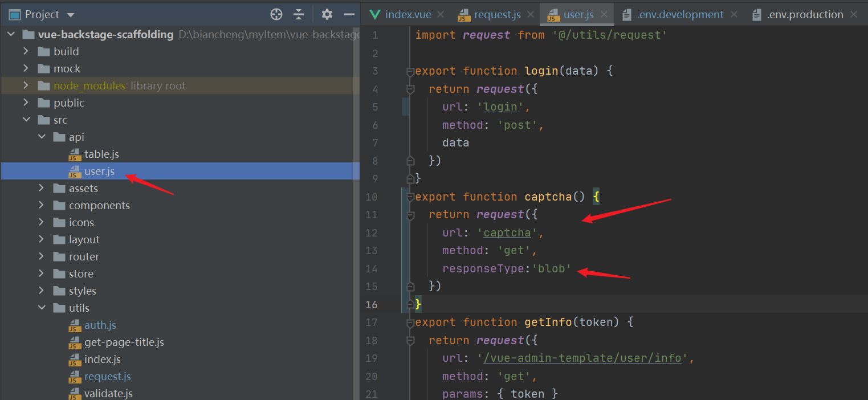Fold the getInfo function at line 17
Viewport: 868px width, 400px height.
click(410, 323)
